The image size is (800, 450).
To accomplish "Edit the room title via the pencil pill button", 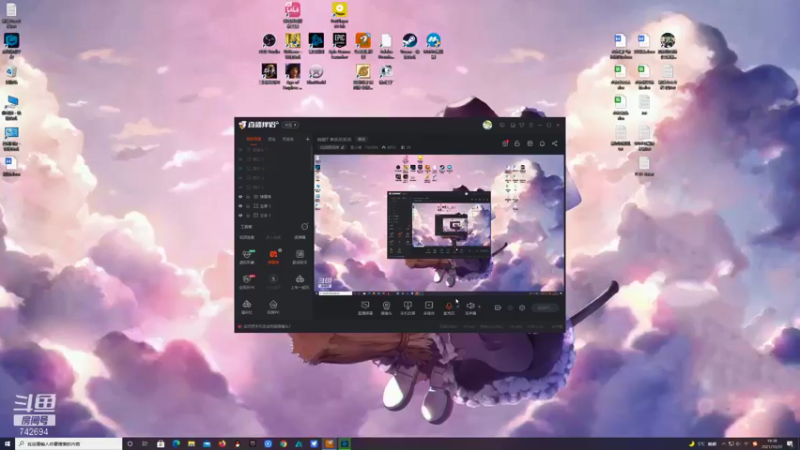I will point(332,147).
